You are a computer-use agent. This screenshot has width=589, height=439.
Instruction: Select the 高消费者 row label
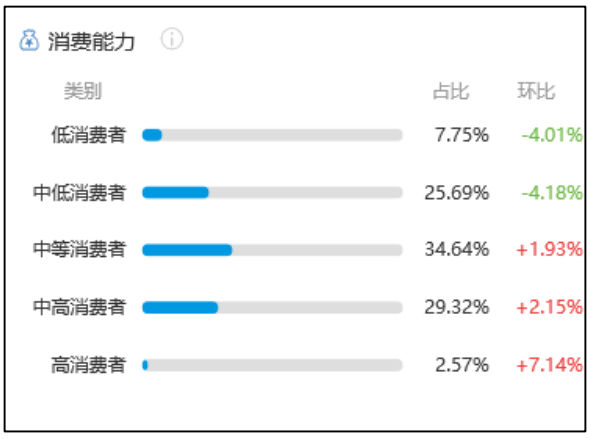pyautogui.click(x=89, y=365)
